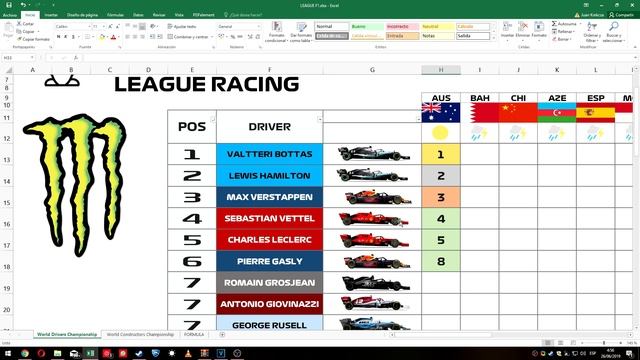Open the Borrar clear dropdown
This screenshot has width=640, height=360.
[561, 39]
